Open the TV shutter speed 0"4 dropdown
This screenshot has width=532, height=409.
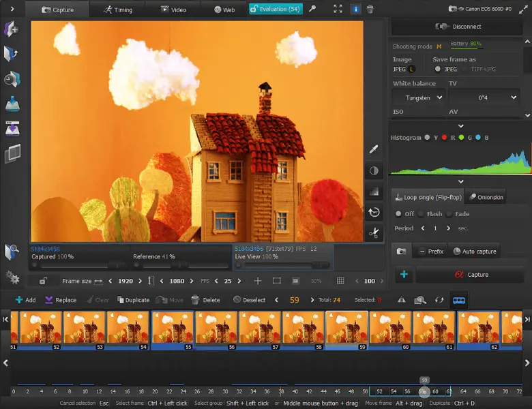coord(484,97)
